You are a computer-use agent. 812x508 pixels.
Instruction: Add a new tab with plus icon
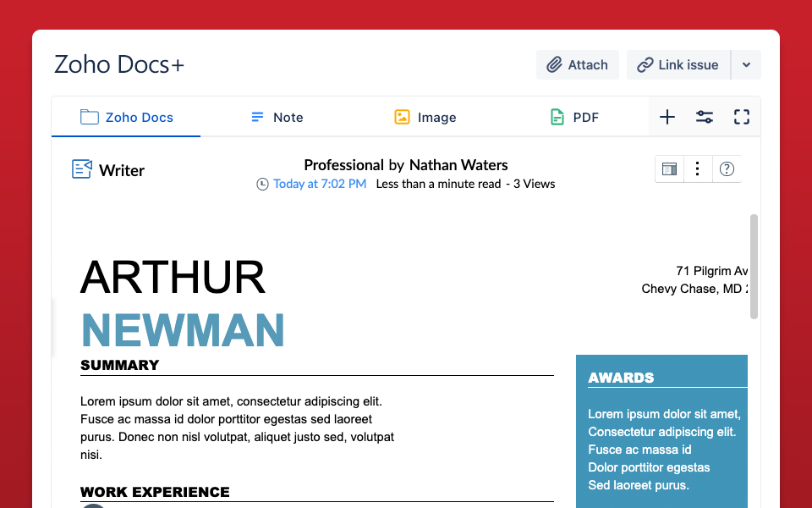667,117
